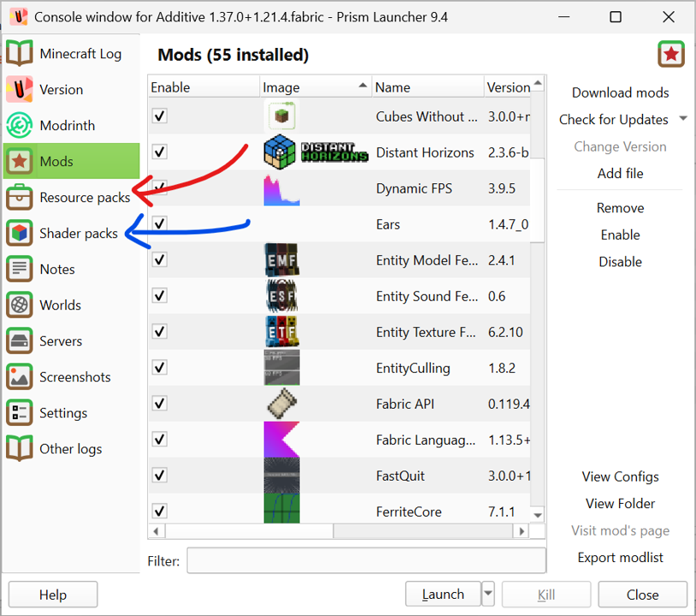Expand the Check for Updates dropdown arrow

tap(683, 119)
